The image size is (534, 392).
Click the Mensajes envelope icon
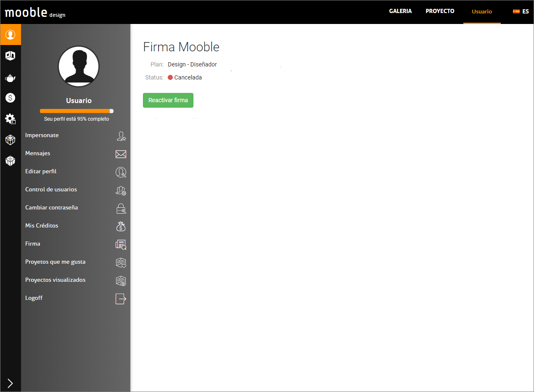121,154
